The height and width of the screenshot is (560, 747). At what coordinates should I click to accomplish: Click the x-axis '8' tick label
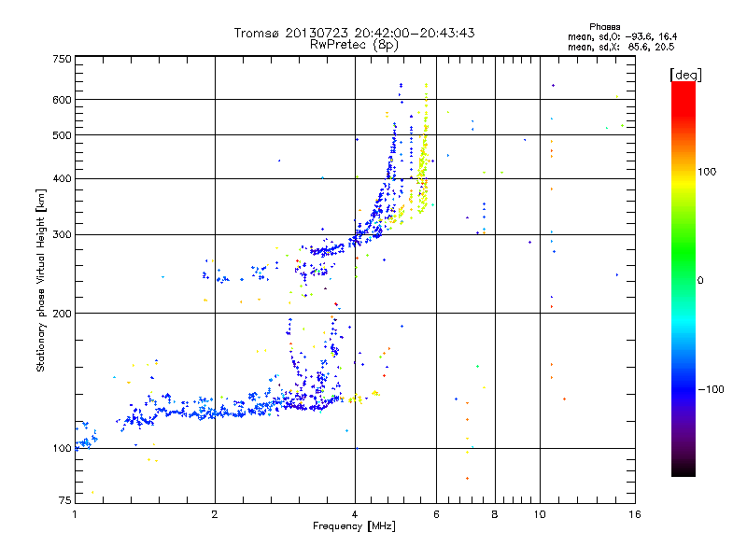point(495,514)
